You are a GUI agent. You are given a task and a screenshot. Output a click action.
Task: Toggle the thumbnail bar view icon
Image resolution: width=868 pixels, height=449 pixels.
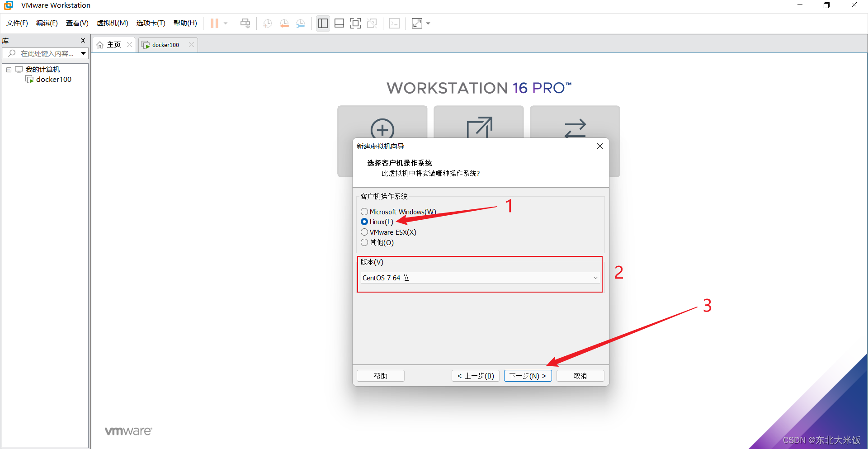(339, 24)
